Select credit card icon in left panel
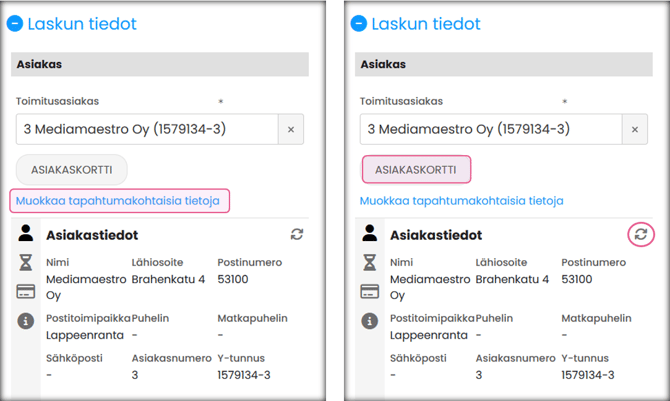Screen dimensions: 670x401 pyautogui.click(x=26, y=291)
